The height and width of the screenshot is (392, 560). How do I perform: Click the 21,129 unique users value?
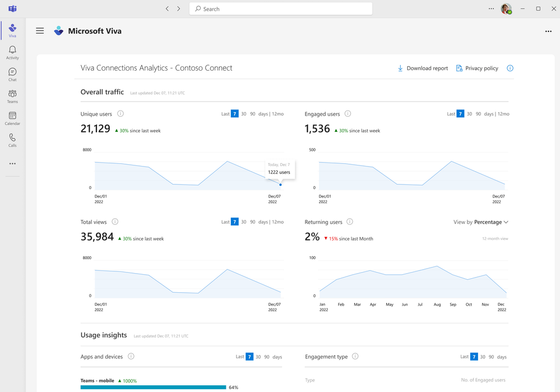(x=95, y=128)
